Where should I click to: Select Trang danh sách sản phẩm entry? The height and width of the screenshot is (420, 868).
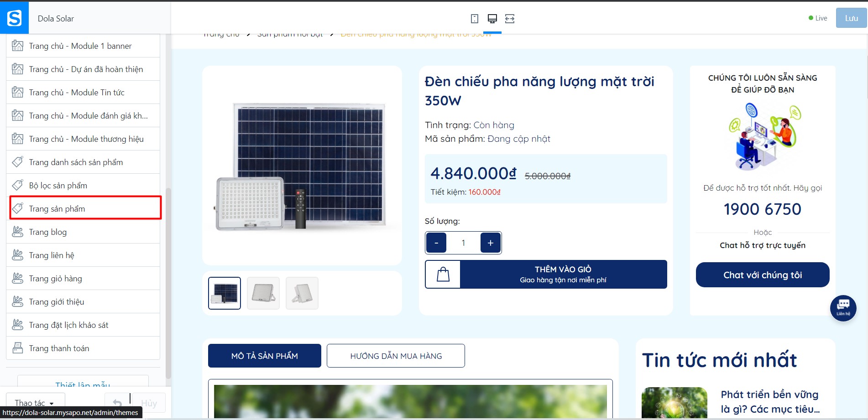83,162
